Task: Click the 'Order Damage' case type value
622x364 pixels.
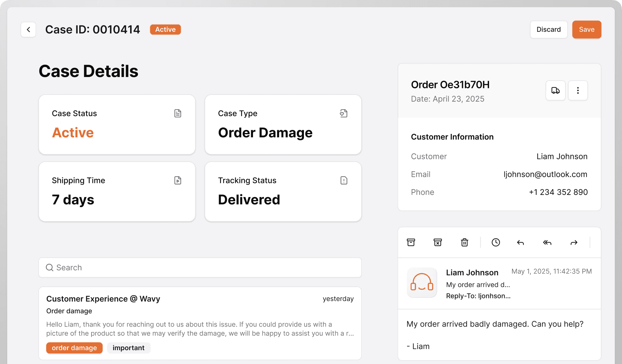Action: (265, 133)
